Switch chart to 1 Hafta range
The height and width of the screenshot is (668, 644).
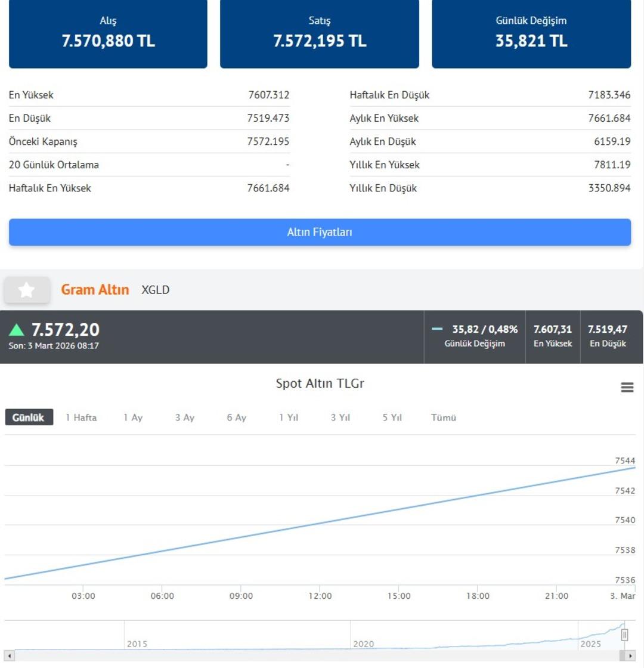[81, 417]
